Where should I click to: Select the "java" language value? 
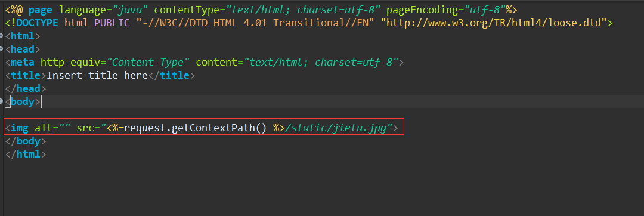pos(130,10)
